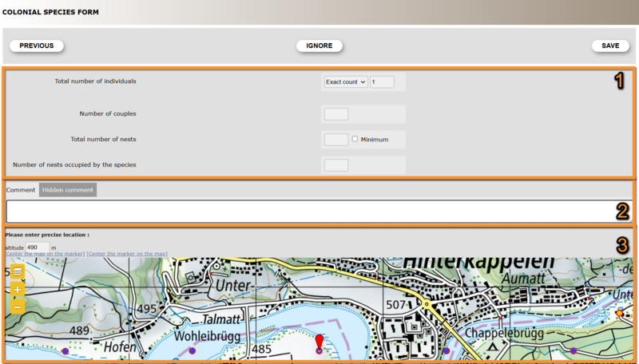Open the Exact count dropdown
Image resolution: width=639 pixels, height=364 pixels.
[x=345, y=81]
